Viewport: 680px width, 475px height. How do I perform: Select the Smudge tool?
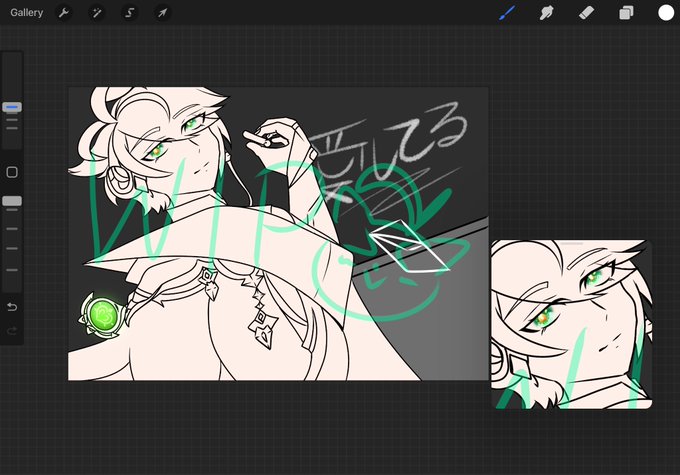[546, 13]
